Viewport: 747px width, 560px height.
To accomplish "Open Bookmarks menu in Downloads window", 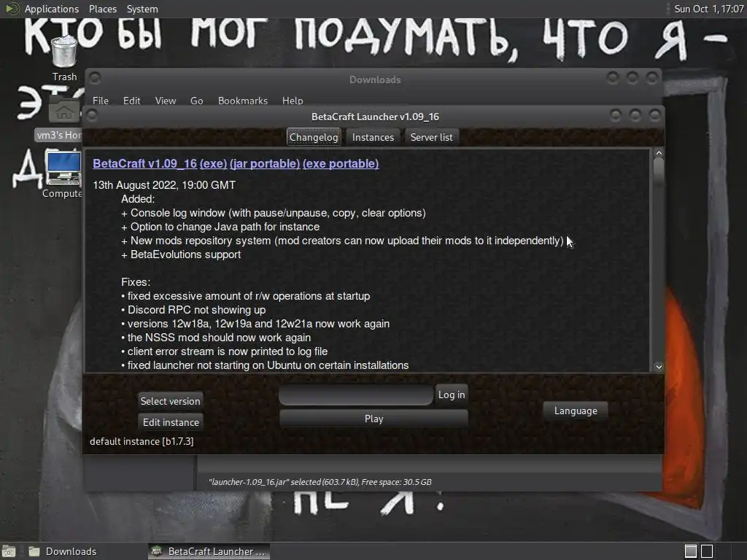I will [243, 101].
